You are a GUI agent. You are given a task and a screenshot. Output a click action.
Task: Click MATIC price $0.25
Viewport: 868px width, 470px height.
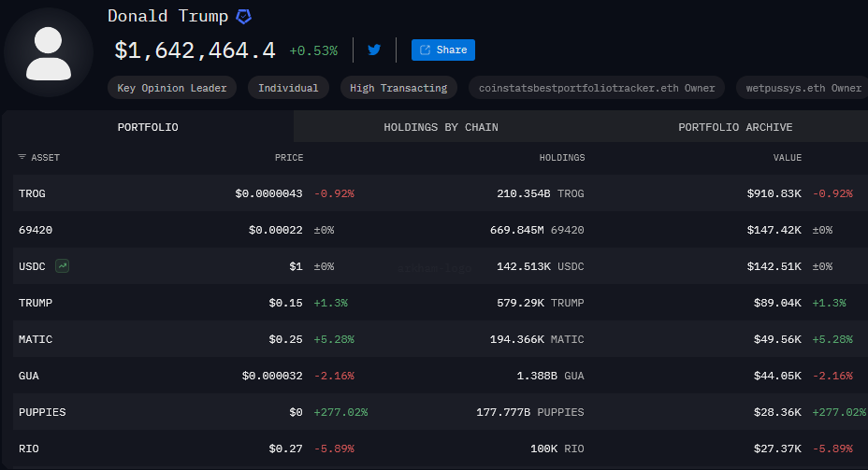point(285,339)
